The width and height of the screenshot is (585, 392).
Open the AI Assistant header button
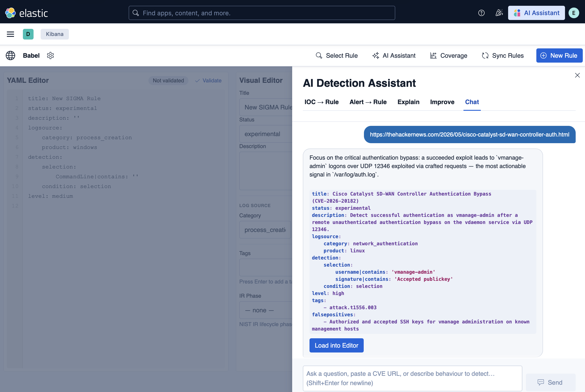pos(536,13)
